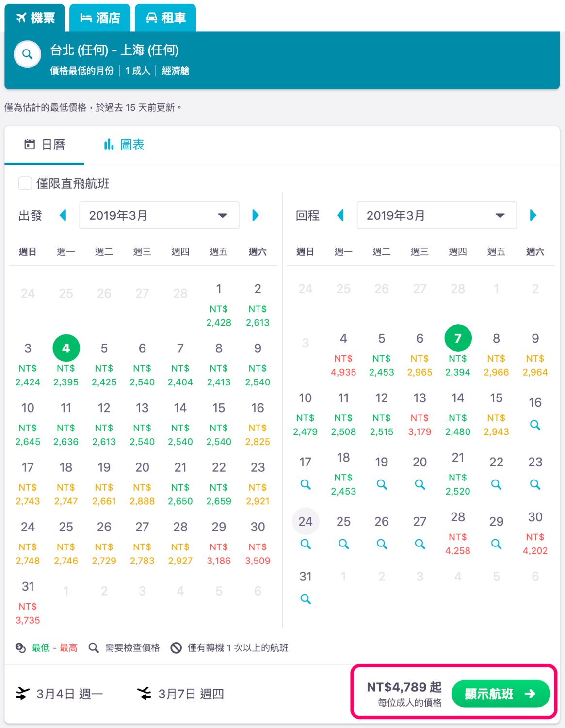
Task: Select departure date 23 priced NT$2,921
Action: (x=258, y=484)
